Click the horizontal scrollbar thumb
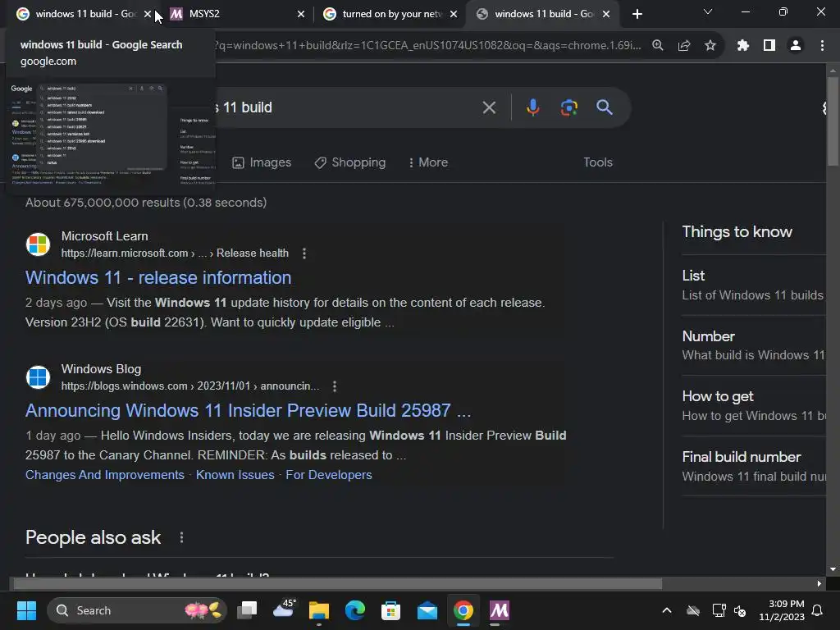 (x=337, y=583)
